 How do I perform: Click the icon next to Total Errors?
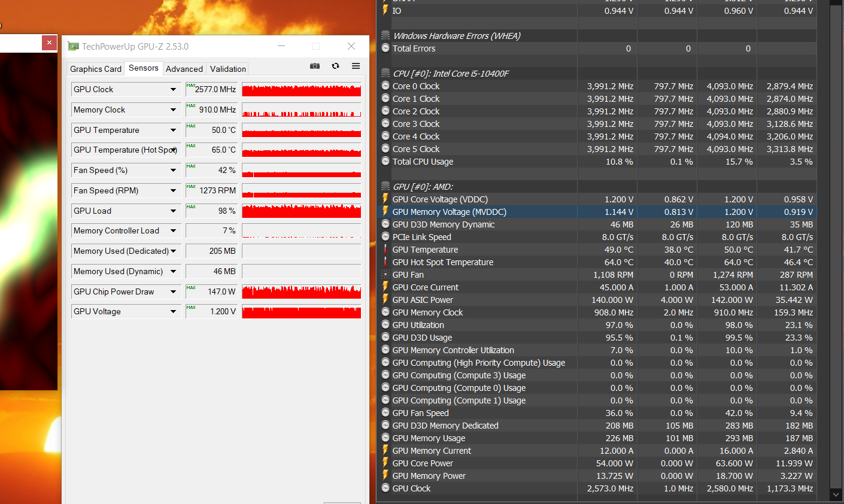pyautogui.click(x=385, y=48)
